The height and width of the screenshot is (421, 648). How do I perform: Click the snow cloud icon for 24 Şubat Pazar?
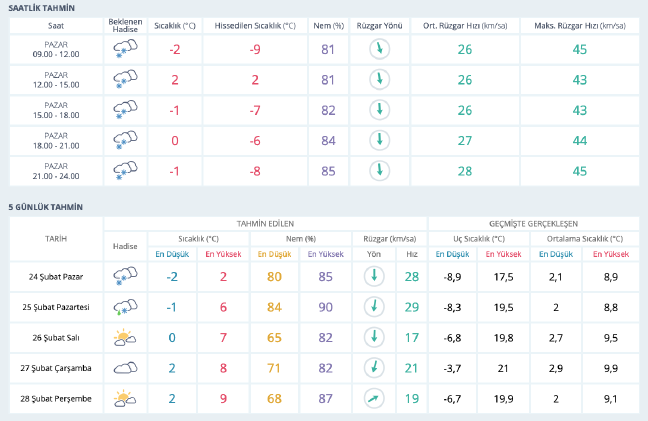coord(125,275)
